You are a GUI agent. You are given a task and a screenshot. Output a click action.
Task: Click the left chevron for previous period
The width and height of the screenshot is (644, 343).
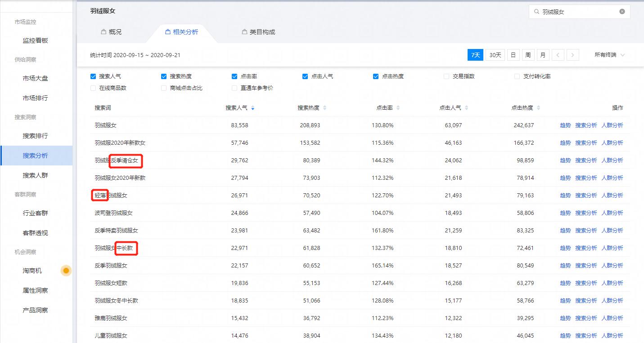coord(558,54)
